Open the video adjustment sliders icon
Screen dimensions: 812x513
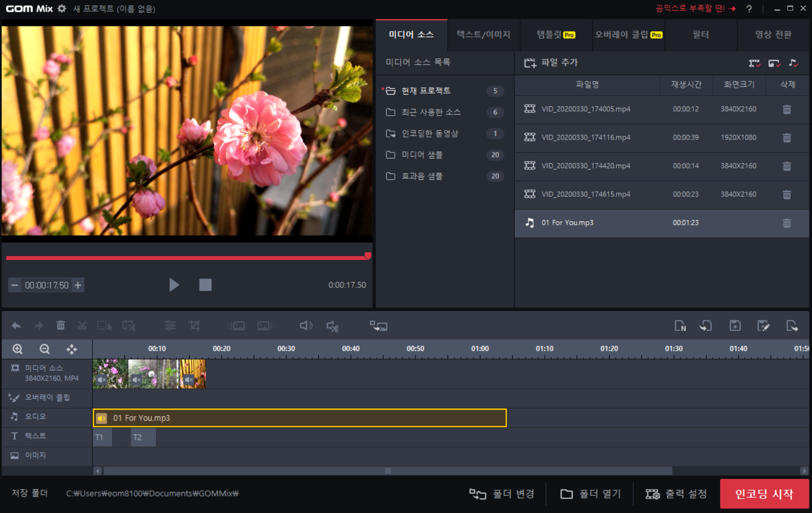pos(170,325)
